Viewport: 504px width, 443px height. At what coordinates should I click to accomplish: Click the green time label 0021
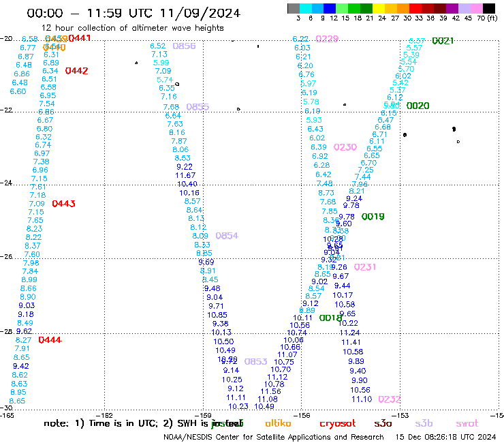point(443,41)
